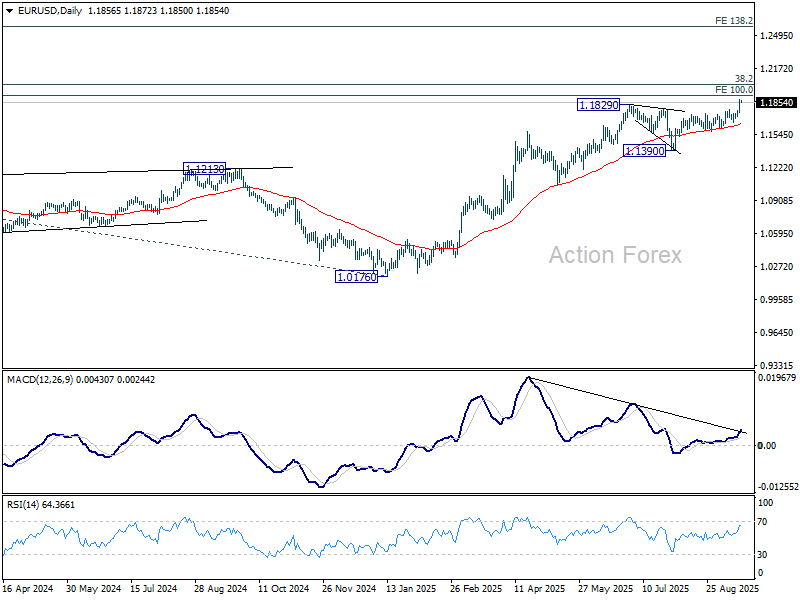Click the 25 Aug 2025 date label
The image size is (800, 600).
point(733,589)
